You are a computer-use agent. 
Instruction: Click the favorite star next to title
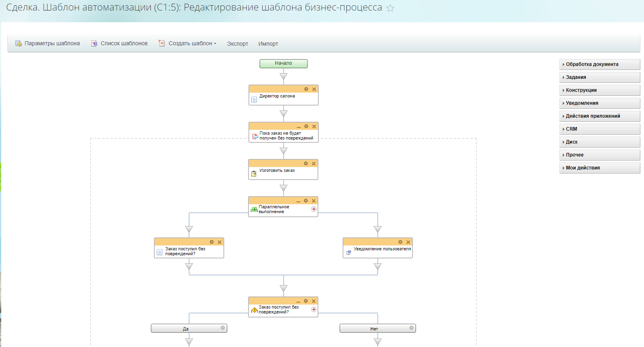(x=390, y=8)
